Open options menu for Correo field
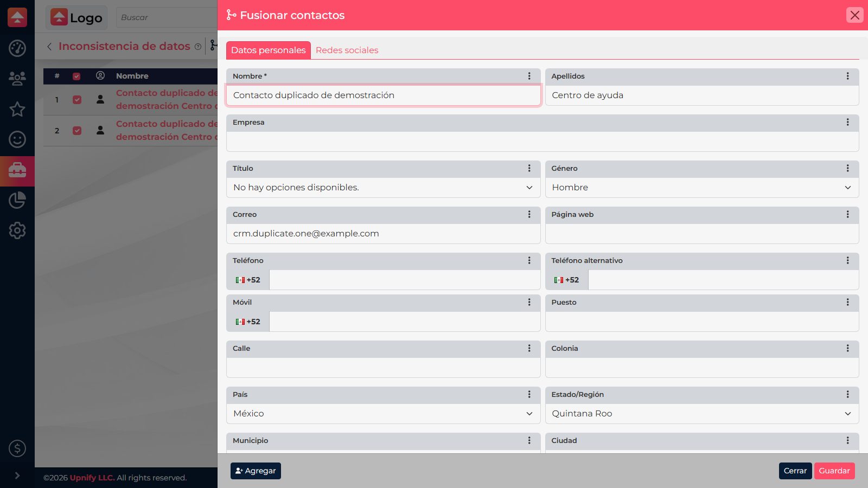This screenshot has height=488, width=868. pyautogui.click(x=529, y=214)
